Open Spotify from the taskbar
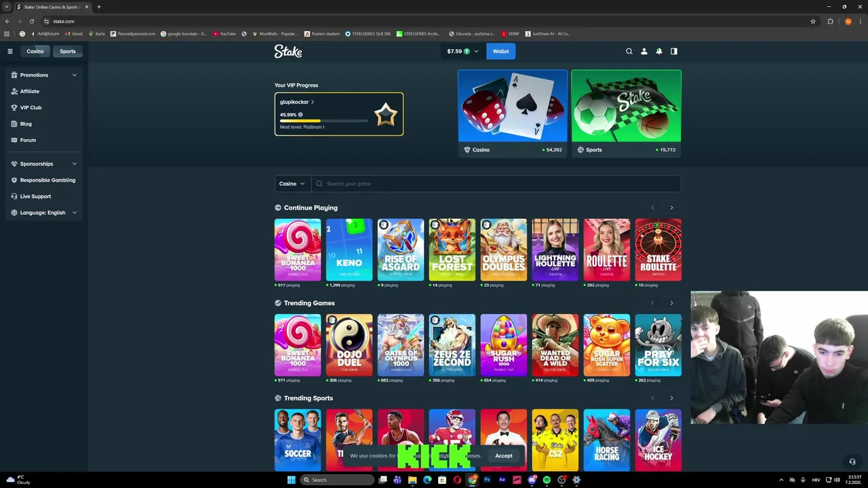 point(547,480)
